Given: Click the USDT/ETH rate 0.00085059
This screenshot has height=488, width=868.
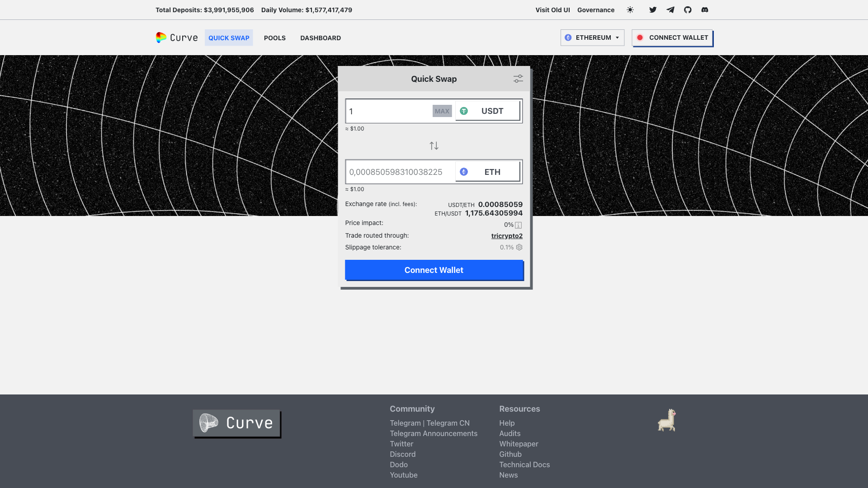Looking at the screenshot, I should point(500,204).
